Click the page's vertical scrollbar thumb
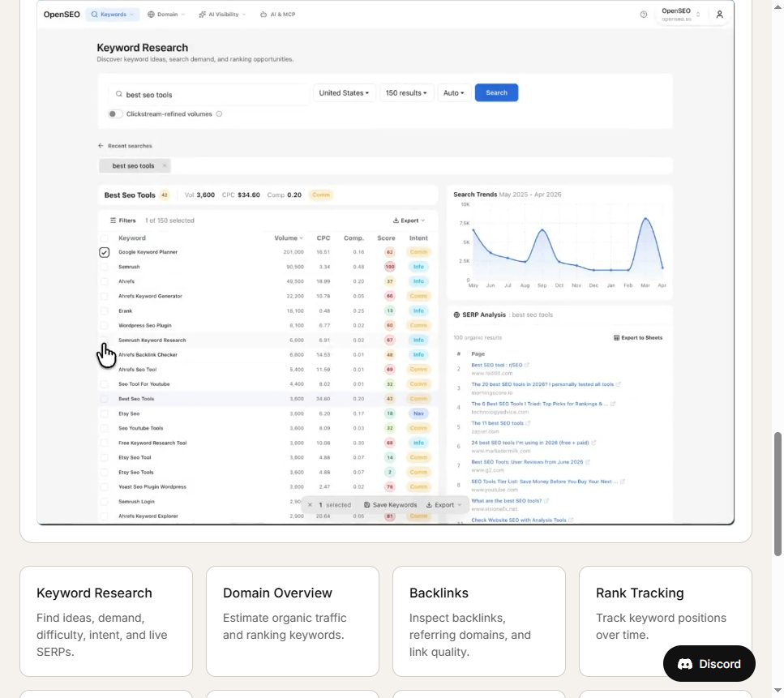This screenshot has width=784, height=698. tap(778, 494)
